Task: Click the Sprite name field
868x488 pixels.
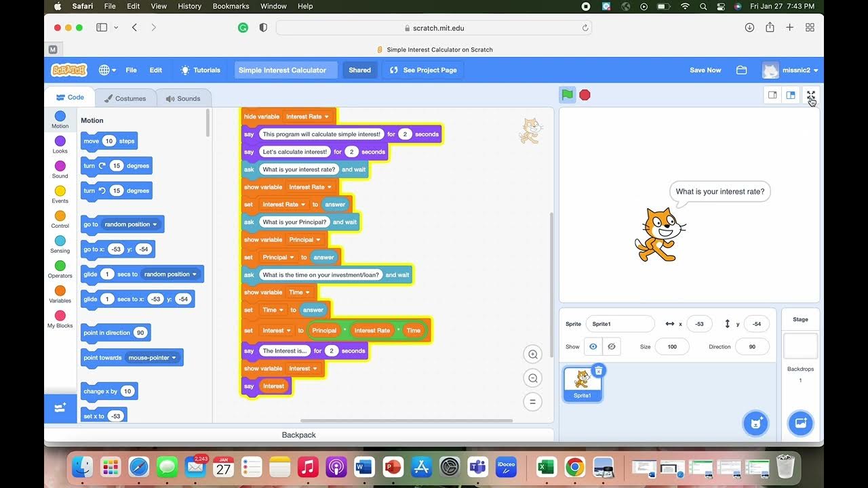Action: [x=620, y=324]
